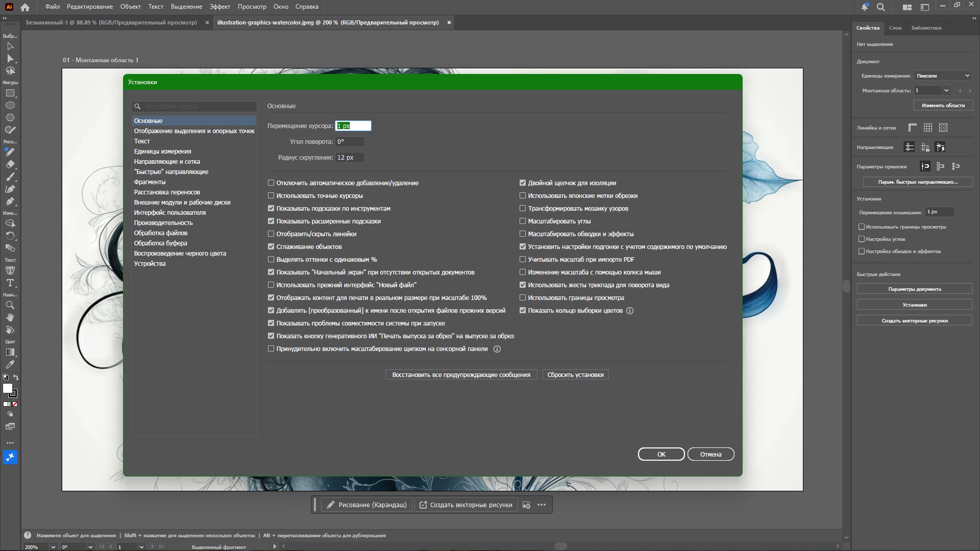This screenshot has width=980, height=551.
Task: Show the grid via its panel icon
Action: pos(927,128)
